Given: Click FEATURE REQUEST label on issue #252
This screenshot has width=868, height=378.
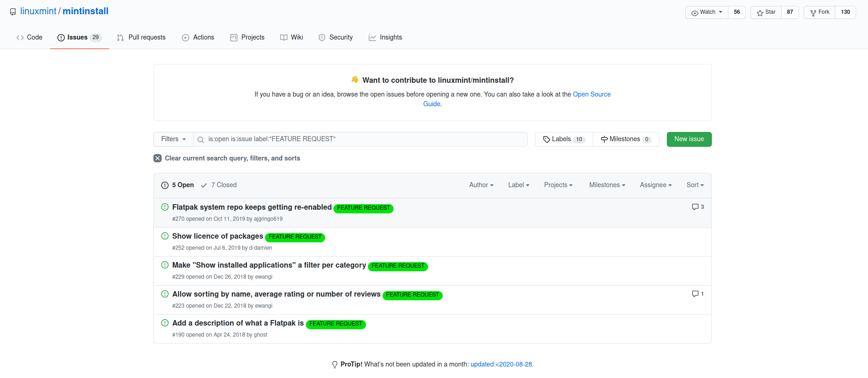Looking at the screenshot, I should point(295,237).
